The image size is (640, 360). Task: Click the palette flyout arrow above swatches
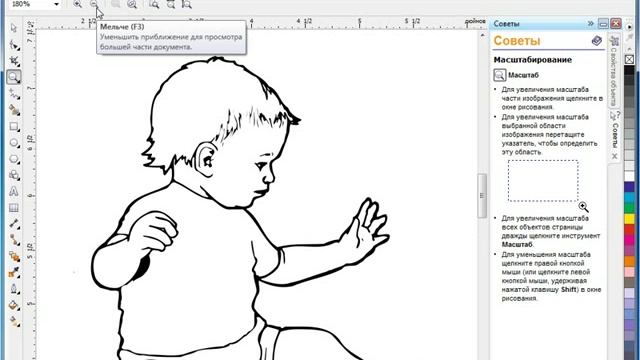click(x=629, y=27)
